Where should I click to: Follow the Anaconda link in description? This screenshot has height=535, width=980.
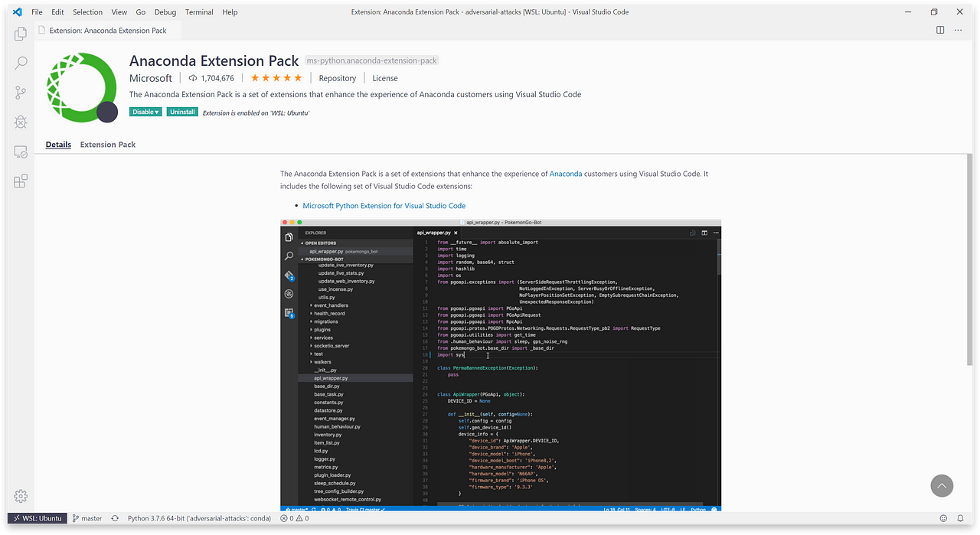[x=566, y=174]
